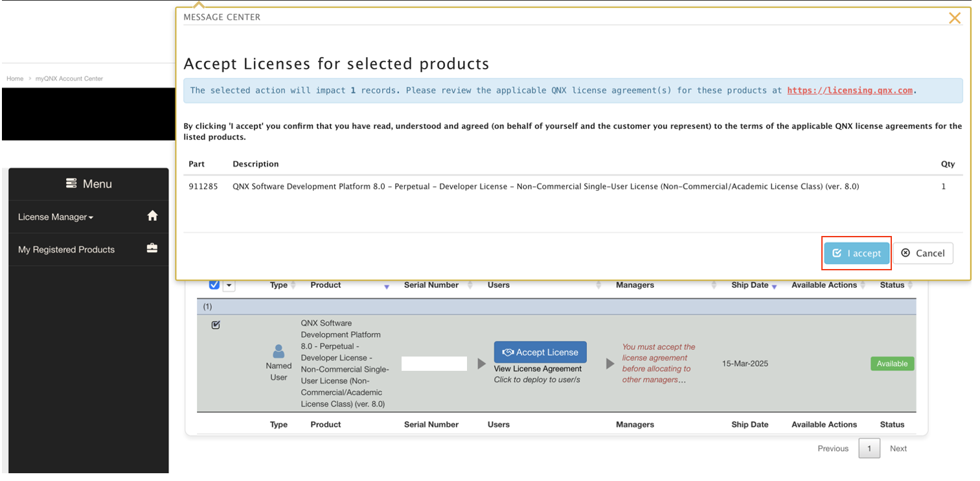Toggle the checkbox on the QNX license row

[216, 325]
